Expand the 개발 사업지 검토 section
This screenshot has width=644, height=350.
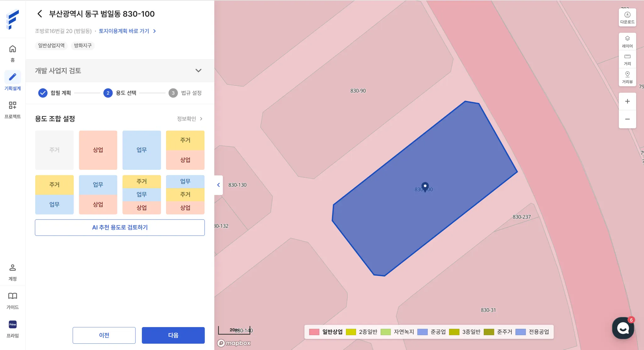click(198, 71)
